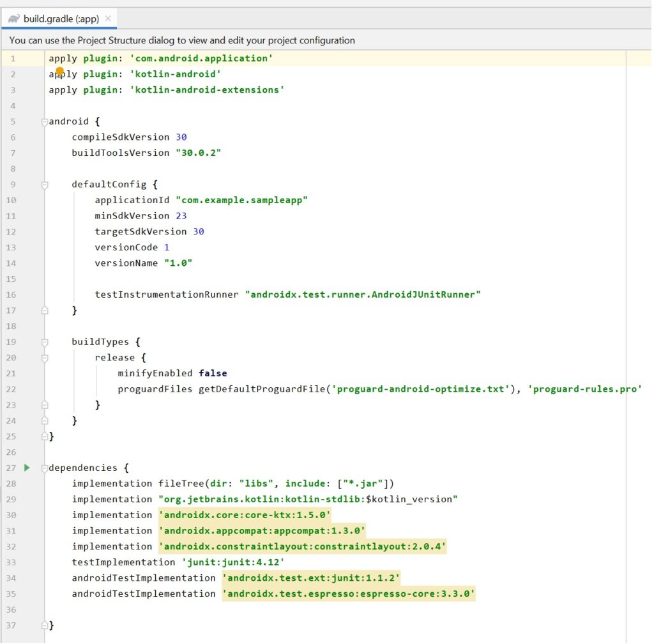Image resolution: width=654 pixels, height=644 pixels.
Task: Click 'proguard-rules.pro' string
Action: point(585,389)
